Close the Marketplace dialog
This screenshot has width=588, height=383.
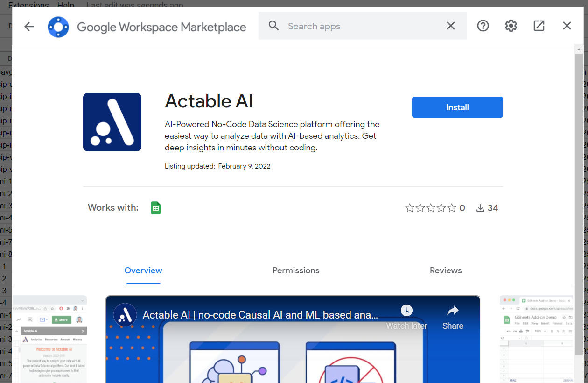[567, 26]
